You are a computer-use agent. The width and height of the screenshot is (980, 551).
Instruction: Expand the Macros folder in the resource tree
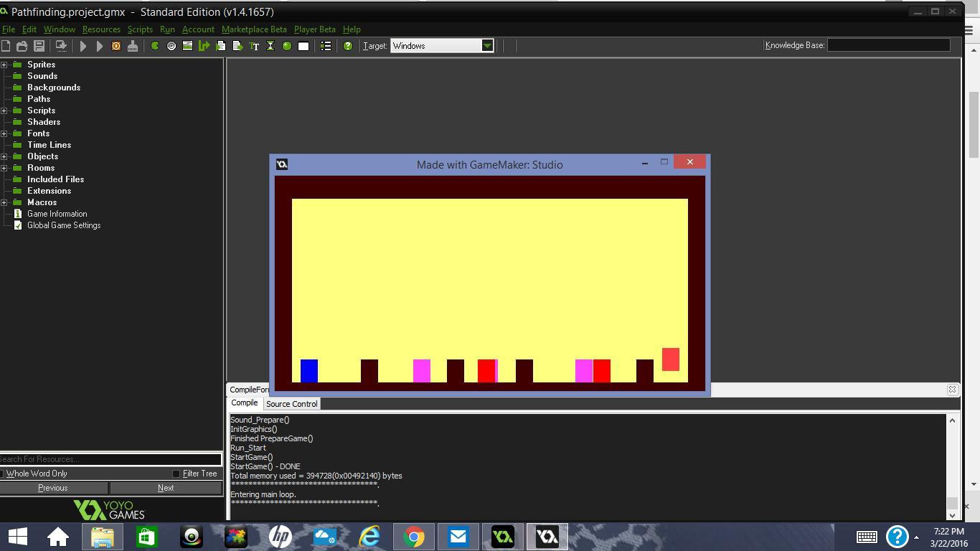pyautogui.click(x=4, y=202)
